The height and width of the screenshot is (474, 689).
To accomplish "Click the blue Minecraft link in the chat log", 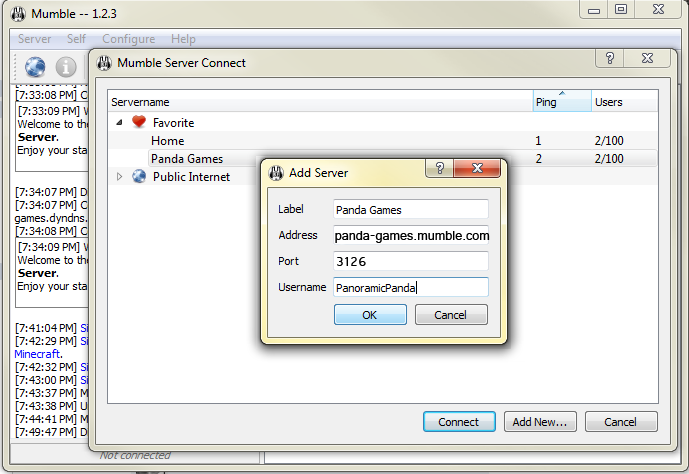I will (37, 354).
